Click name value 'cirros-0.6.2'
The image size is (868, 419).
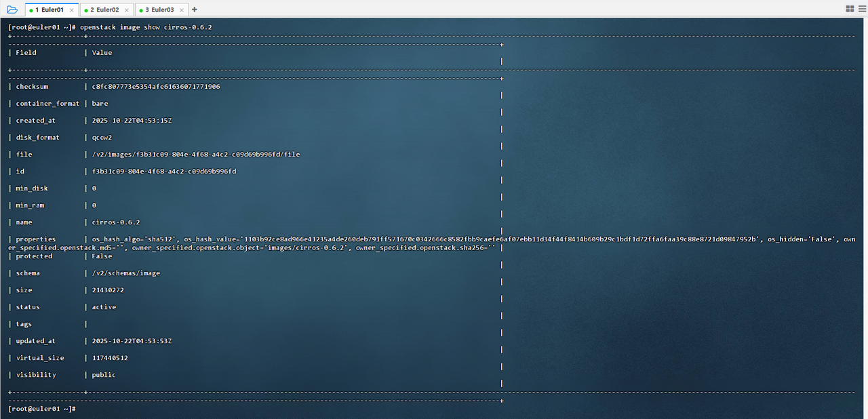pyautogui.click(x=116, y=222)
